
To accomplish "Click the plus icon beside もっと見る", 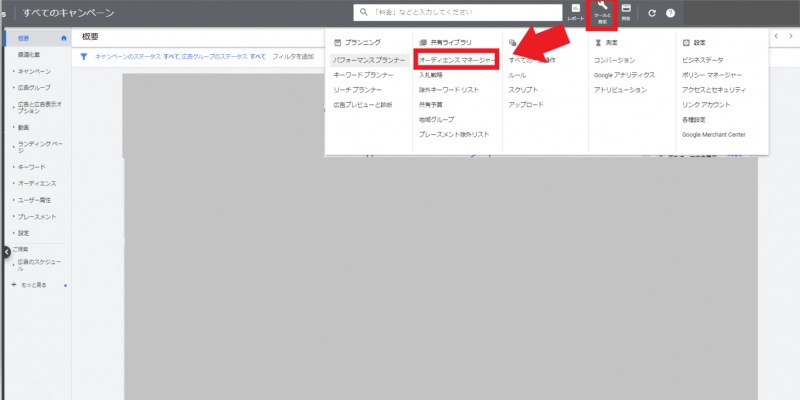I will pyautogui.click(x=14, y=285).
